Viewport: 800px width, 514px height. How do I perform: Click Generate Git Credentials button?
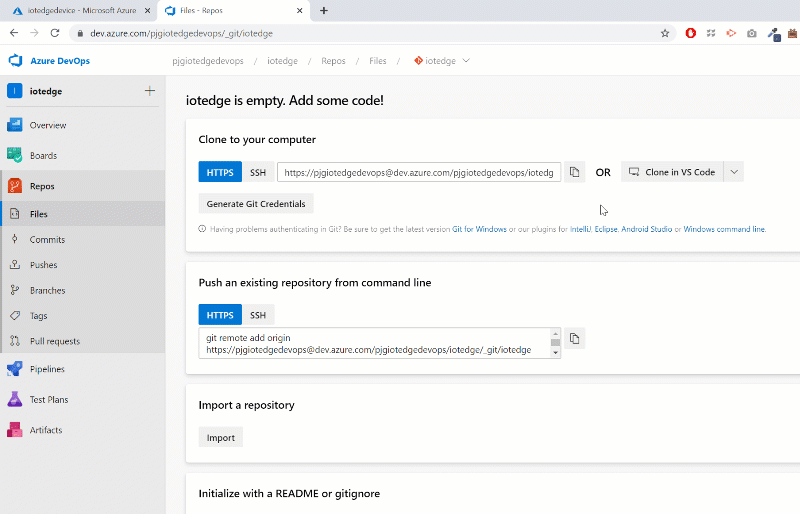coord(256,204)
